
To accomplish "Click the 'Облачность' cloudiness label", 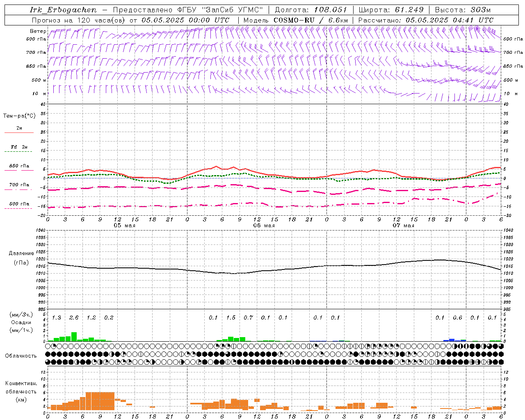I will [21, 356].
